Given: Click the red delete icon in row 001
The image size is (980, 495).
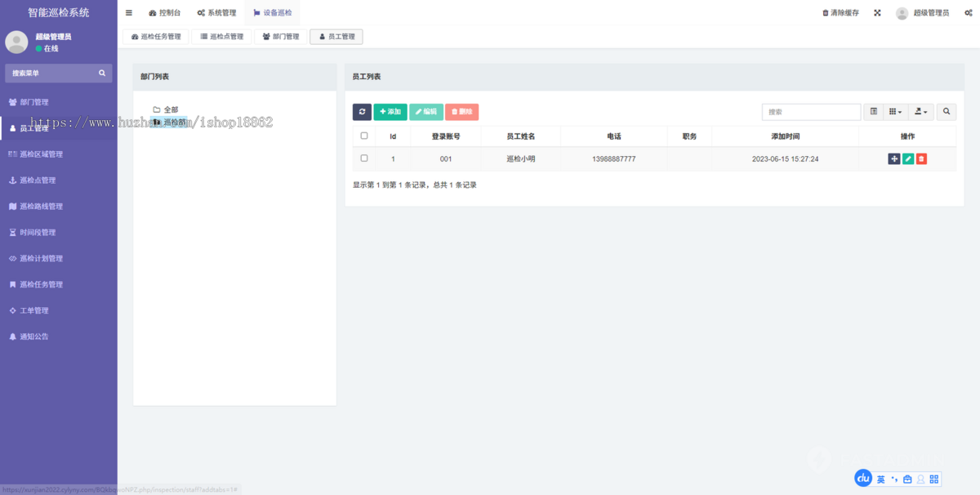Looking at the screenshot, I should point(921,159).
